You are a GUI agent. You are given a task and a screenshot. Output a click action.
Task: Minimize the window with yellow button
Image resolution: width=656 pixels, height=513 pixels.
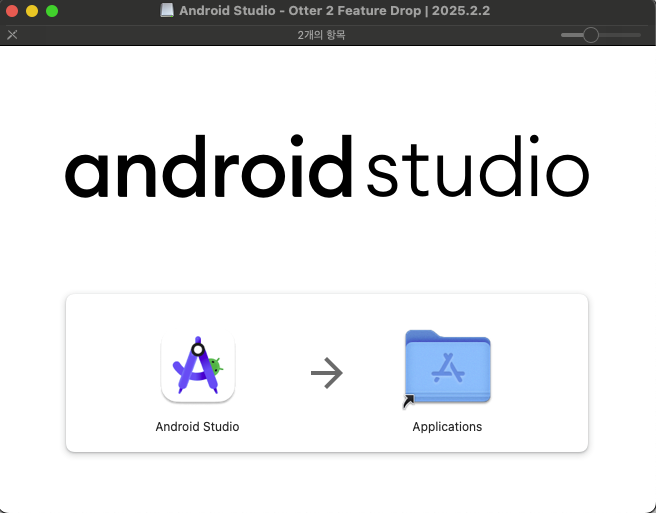[32, 11]
